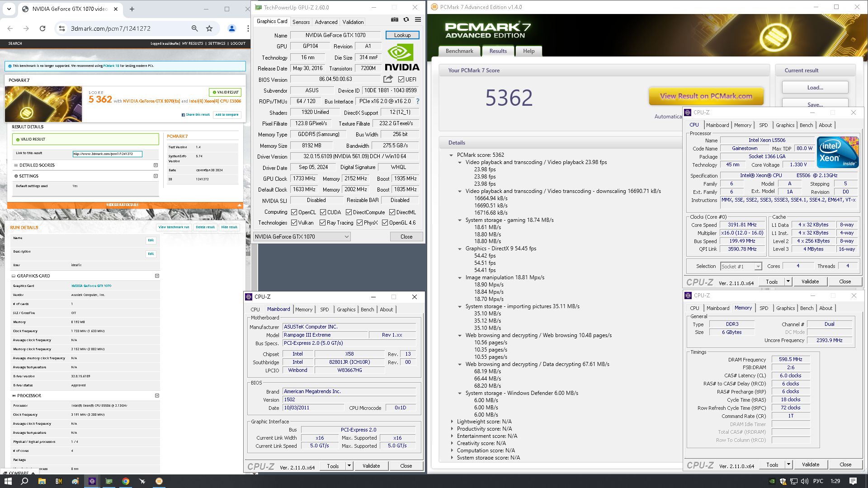Open the Chrome profile avatar
868x488 pixels.
coord(232,28)
